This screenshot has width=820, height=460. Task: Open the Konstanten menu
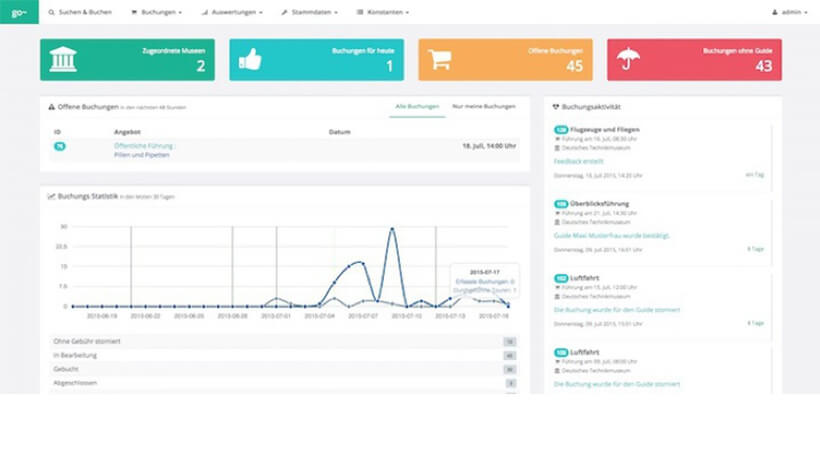pos(384,12)
